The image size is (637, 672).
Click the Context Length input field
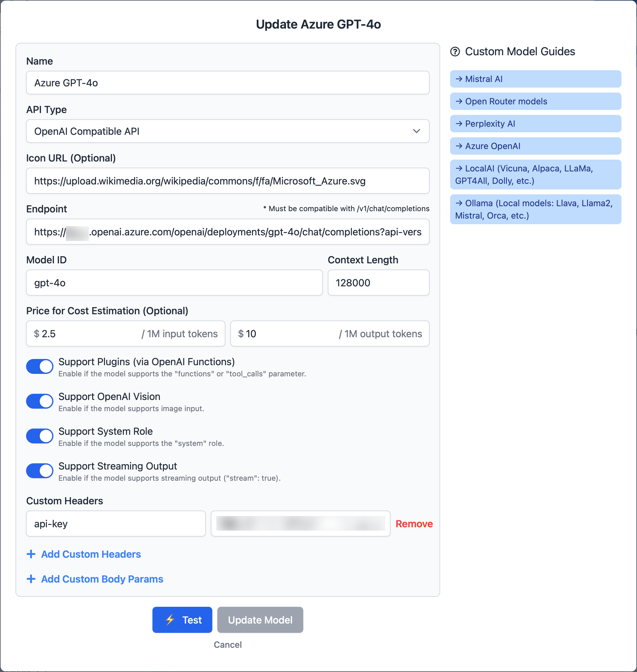pyautogui.click(x=379, y=283)
